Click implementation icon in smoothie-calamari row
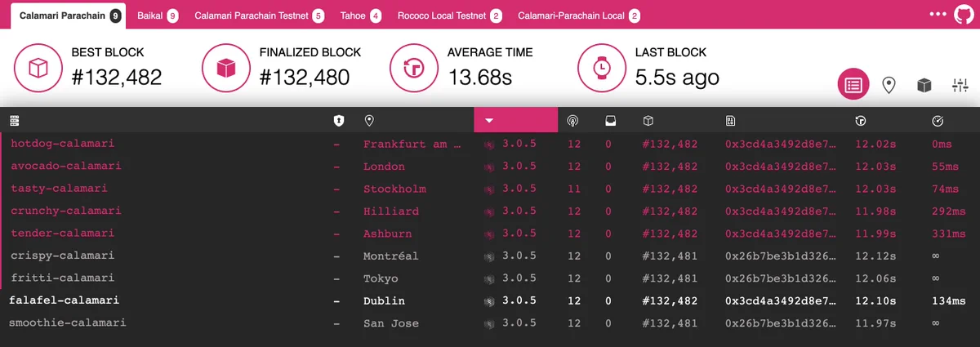Screen dimensions: 980x347 489,323
